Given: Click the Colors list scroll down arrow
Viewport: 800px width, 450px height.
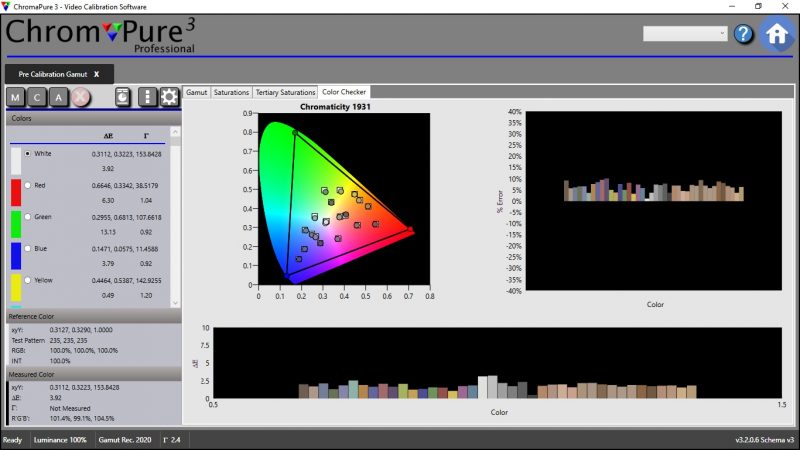Looking at the screenshot, I should click(x=176, y=302).
